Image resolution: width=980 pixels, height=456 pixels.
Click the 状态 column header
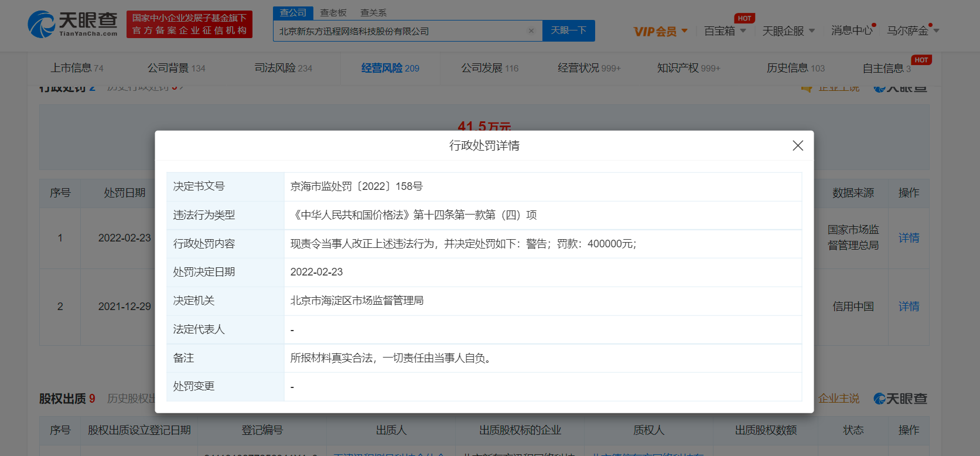pyautogui.click(x=853, y=430)
